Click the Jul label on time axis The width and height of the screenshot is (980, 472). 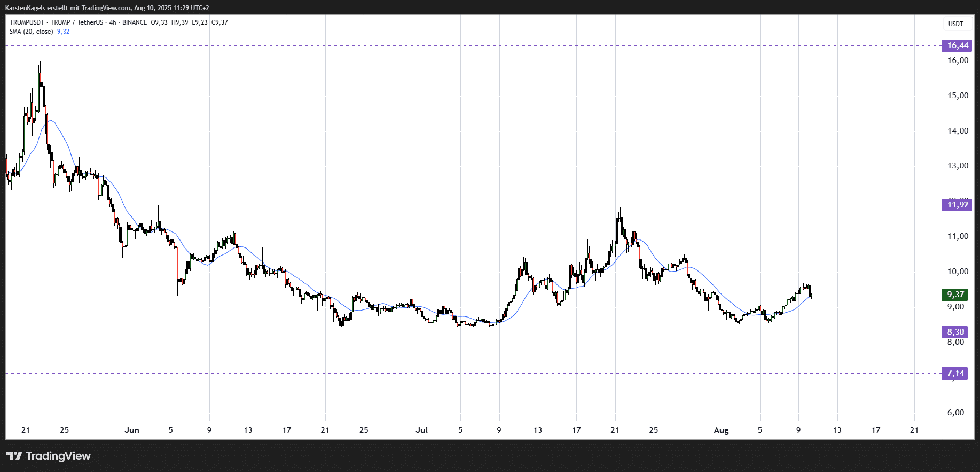[422, 430]
